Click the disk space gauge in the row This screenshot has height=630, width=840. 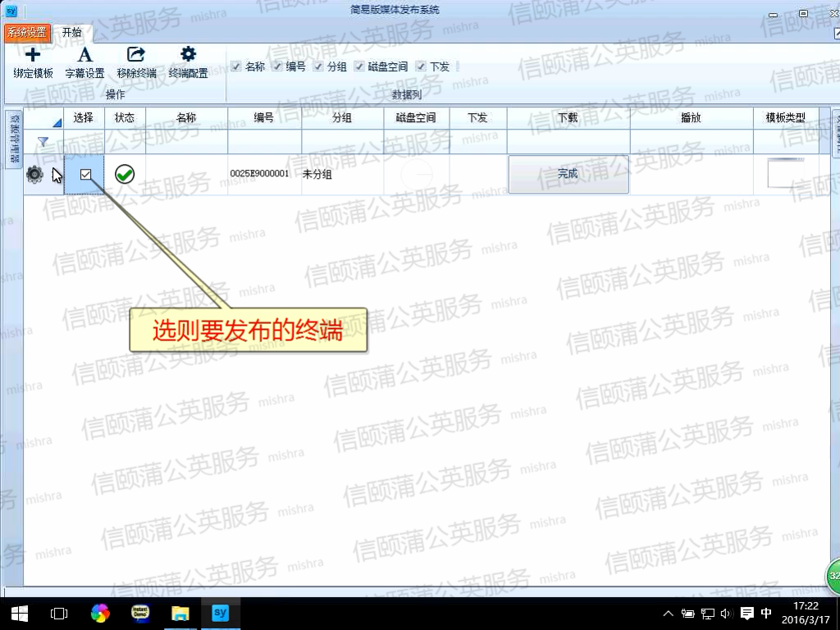417,173
